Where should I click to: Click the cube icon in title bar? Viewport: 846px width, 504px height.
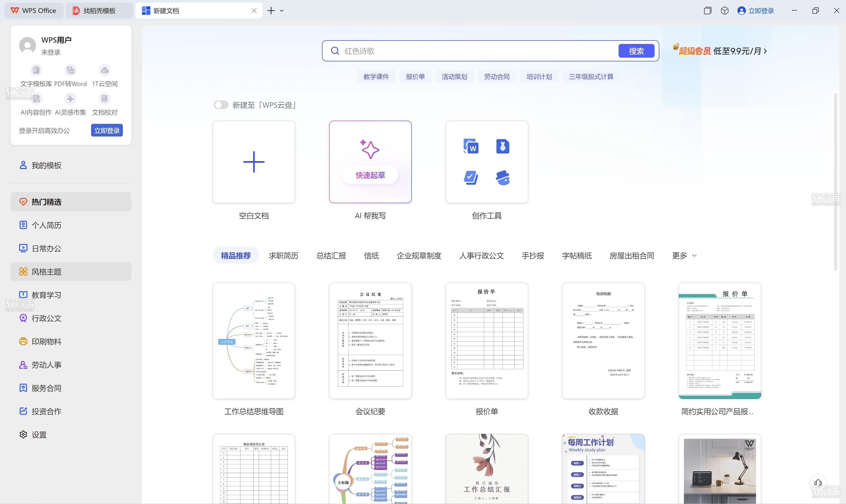pos(725,11)
